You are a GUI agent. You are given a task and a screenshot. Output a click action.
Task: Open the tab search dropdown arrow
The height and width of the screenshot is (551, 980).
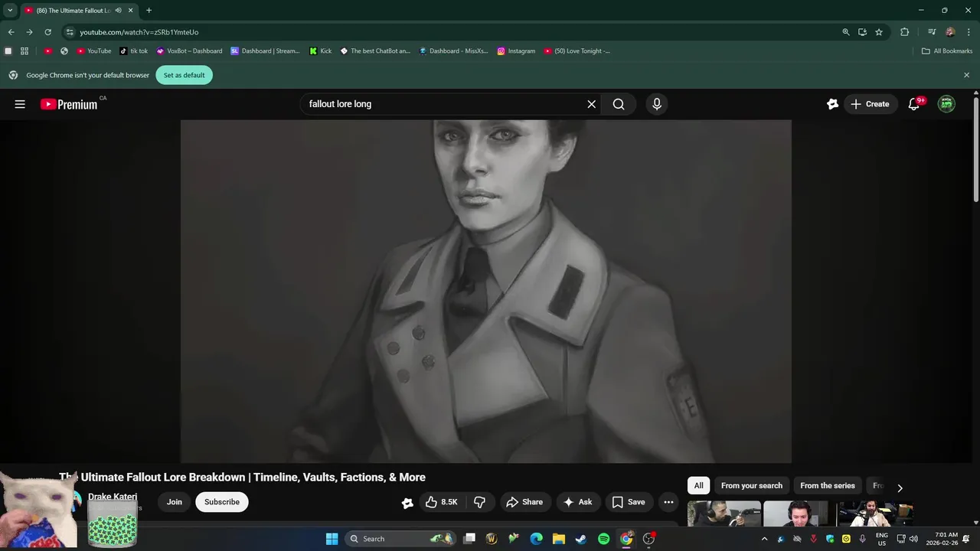[10, 11]
